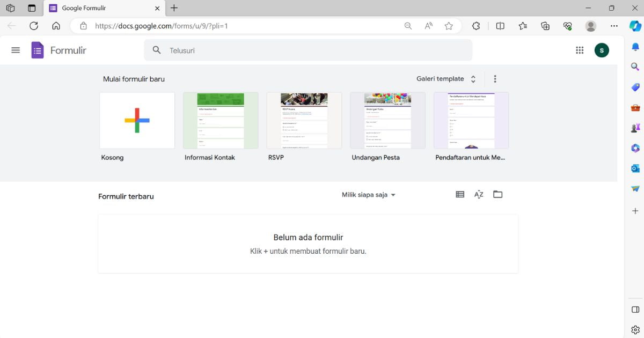644x338 pixels.
Task: Click the browser address bar URL
Action: [162, 26]
